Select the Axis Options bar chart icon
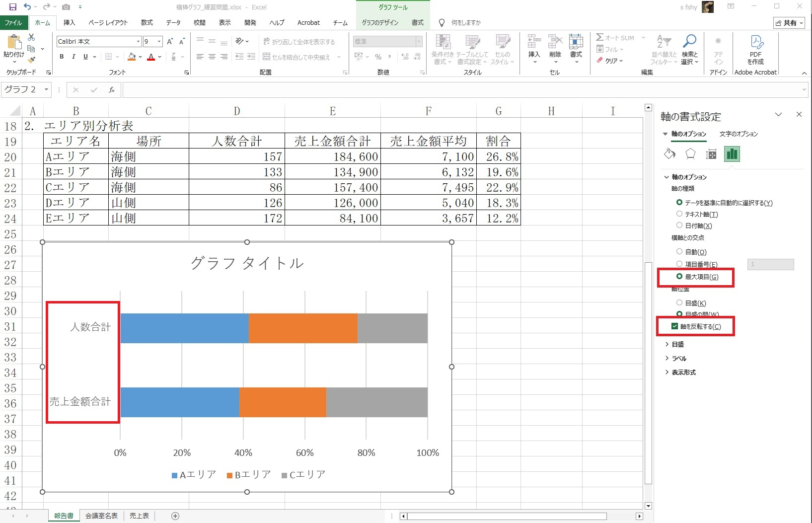 [x=732, y=154]
